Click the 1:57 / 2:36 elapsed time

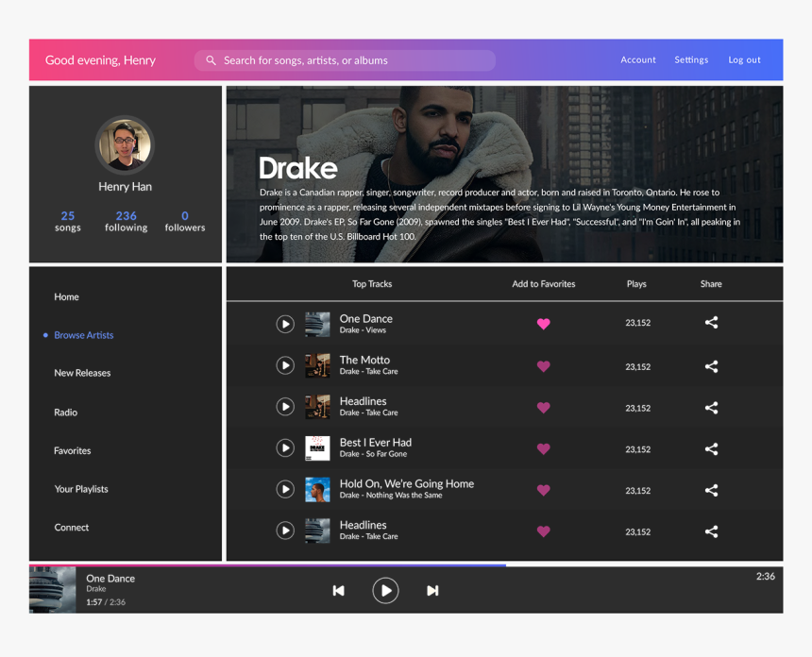click(x=106, y=602)
